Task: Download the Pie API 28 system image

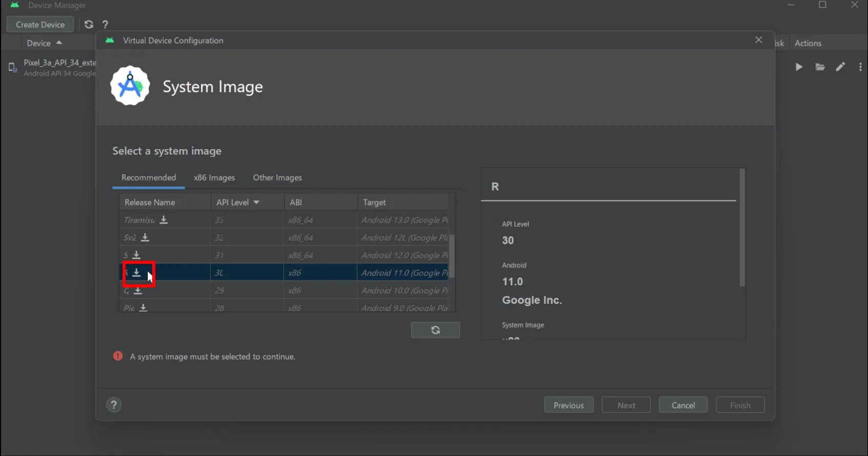Action: click(x=143, y=307)
